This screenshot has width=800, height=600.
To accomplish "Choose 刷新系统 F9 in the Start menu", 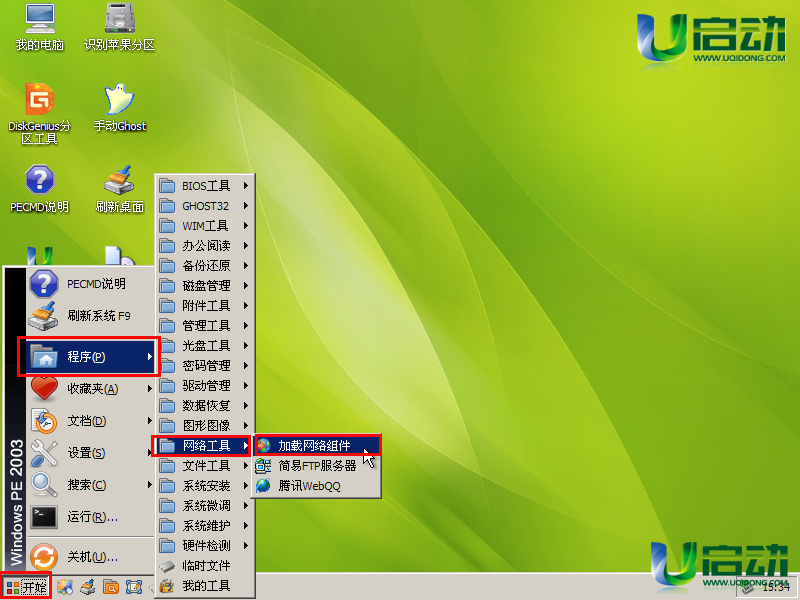I will click(x=91, y=316).
